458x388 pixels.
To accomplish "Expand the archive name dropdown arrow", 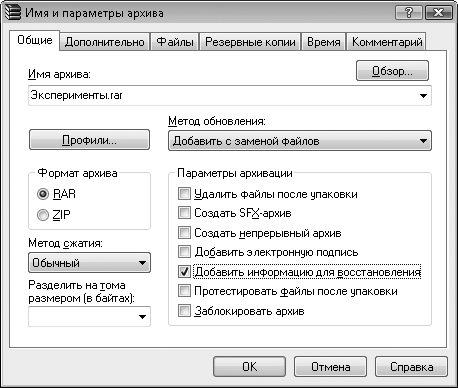I will click(423, 96).
